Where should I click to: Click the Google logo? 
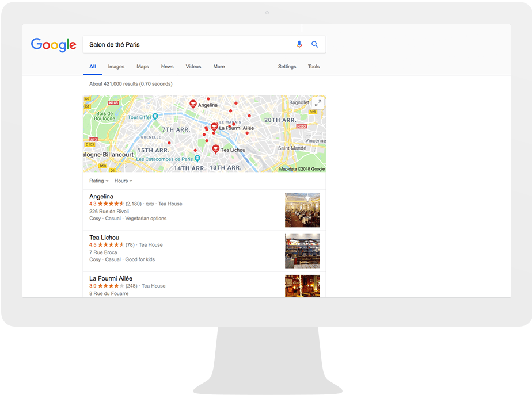click(54, 45)
